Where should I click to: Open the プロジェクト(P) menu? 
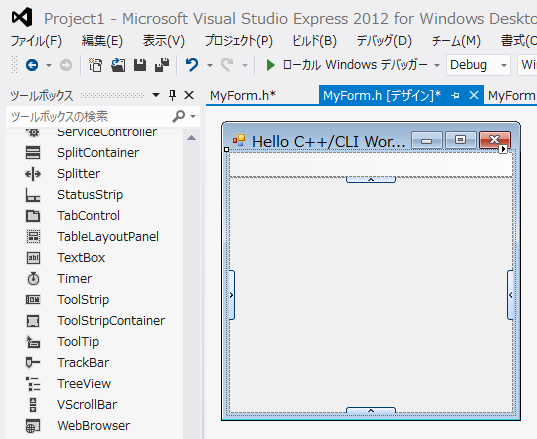click(239, 41)
